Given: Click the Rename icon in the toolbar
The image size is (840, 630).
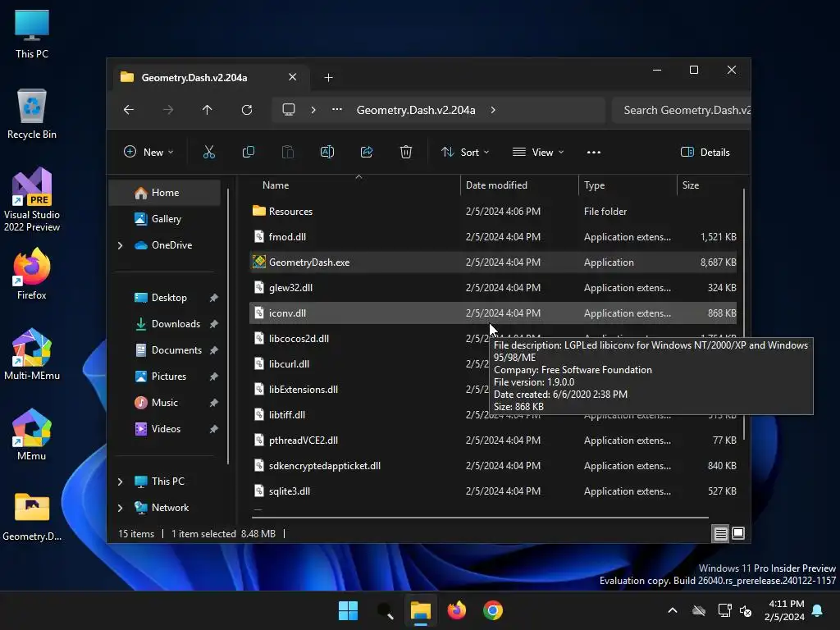Looking at the screenshot, I should (x=327, y=152).
